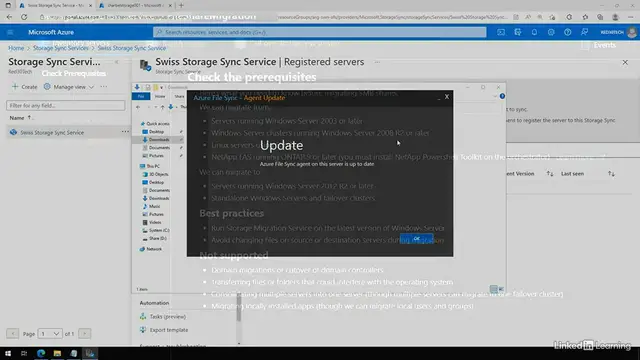640x360 pixels.
Task: Go back in File Explorer navigation
Action: point(138,107)
